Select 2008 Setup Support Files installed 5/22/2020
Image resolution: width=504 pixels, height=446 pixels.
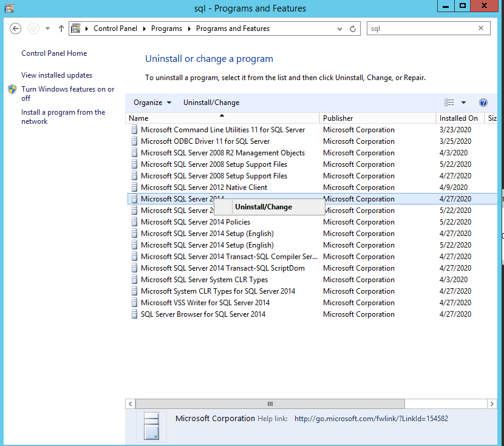pyautogui.click(x=312, y=164)
